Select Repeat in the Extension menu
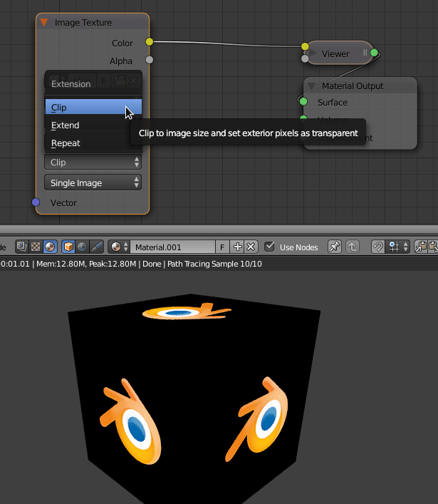The height and width of the screenshot is (504, 438). (x=93, y=143)
